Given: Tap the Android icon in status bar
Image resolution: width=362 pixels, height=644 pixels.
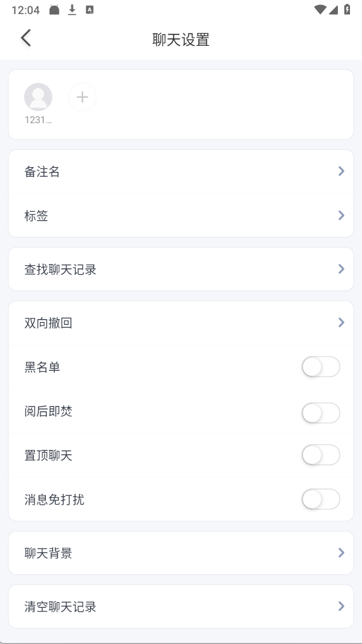Looking at the screenshot, I should pos(54,10).
